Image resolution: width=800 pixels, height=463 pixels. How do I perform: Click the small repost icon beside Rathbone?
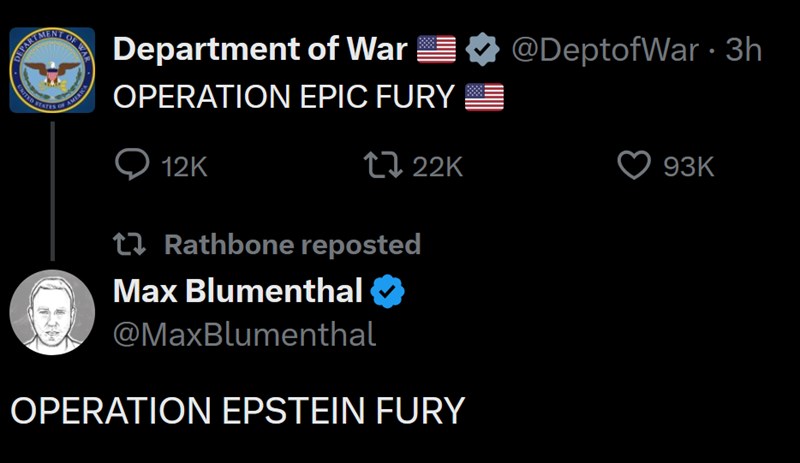tap(133, 244)
